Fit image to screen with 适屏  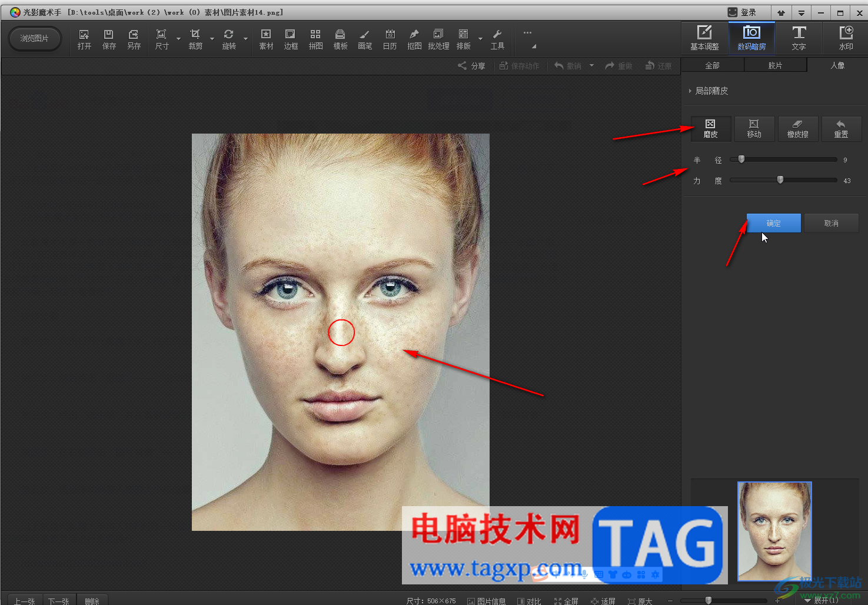click(x=603, y=601)
